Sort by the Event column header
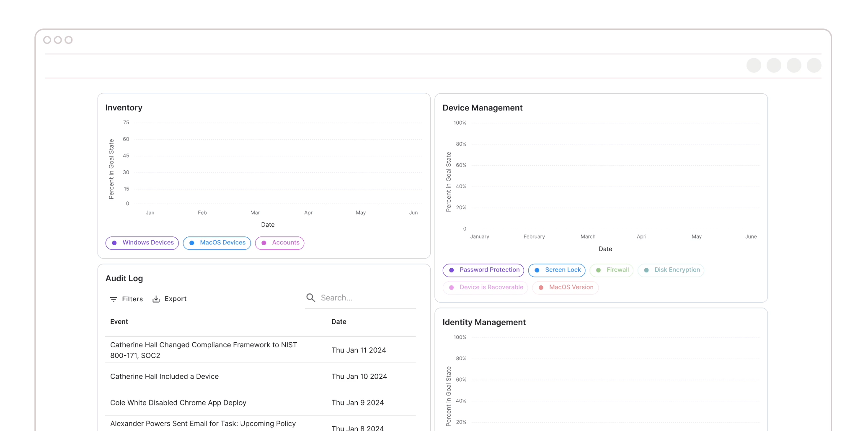The height and width of the screenshot is (431, 868). (x=119, y=322)
